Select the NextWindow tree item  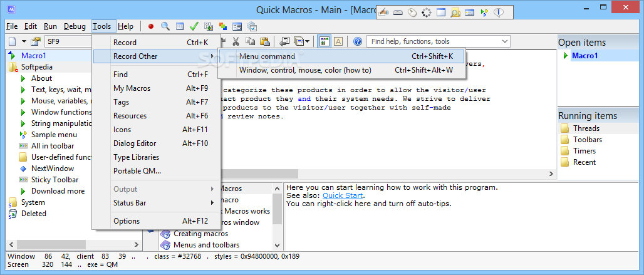point(53,169)
